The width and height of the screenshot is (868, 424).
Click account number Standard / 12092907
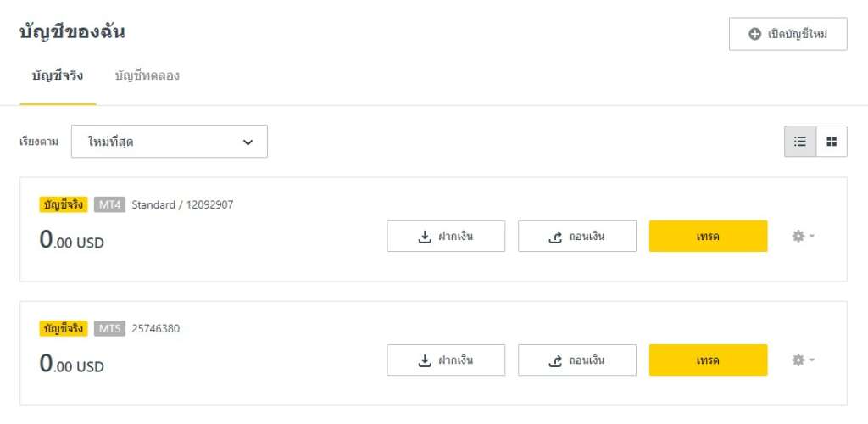tap(183, 205)
